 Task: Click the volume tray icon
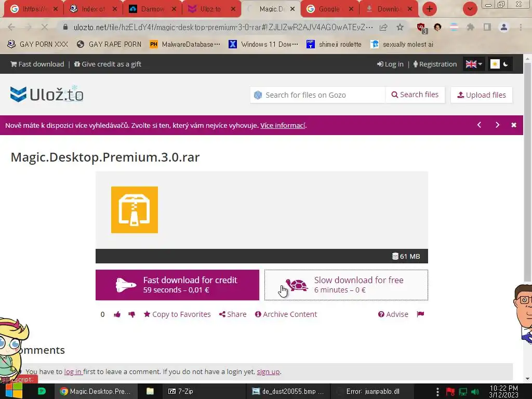[475, 392]
